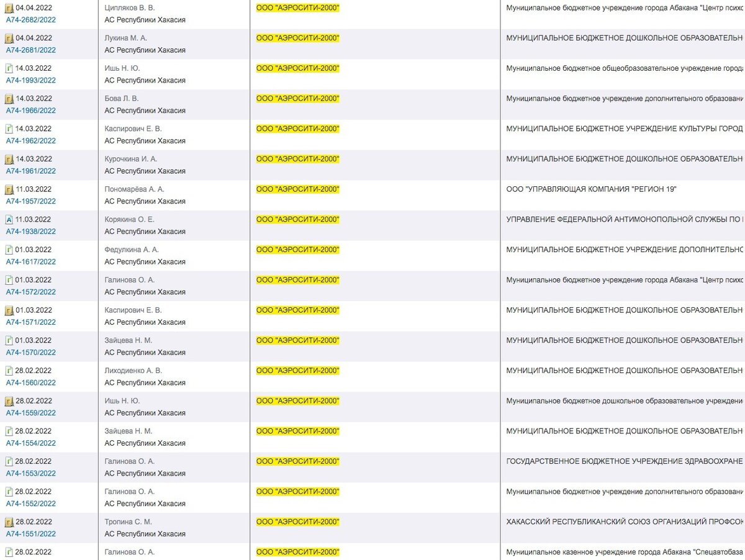This screenshot has width=745, height=560.
Task: Click the respondent mentioning "Спецавтобаза"
Action: [x=625, y=553]
